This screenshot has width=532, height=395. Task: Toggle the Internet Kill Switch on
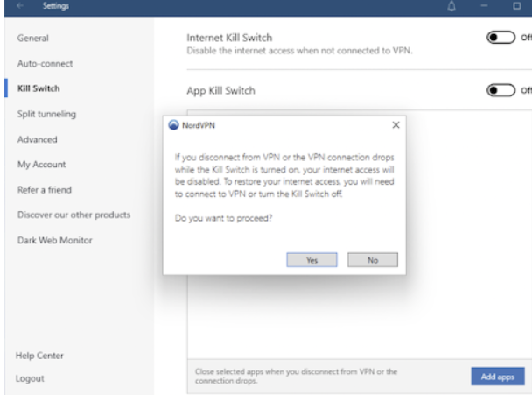(500, 38)
